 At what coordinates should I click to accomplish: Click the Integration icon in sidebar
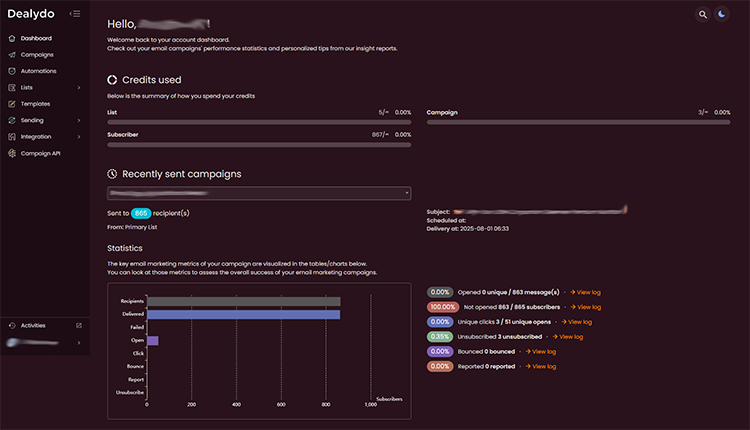12,137
